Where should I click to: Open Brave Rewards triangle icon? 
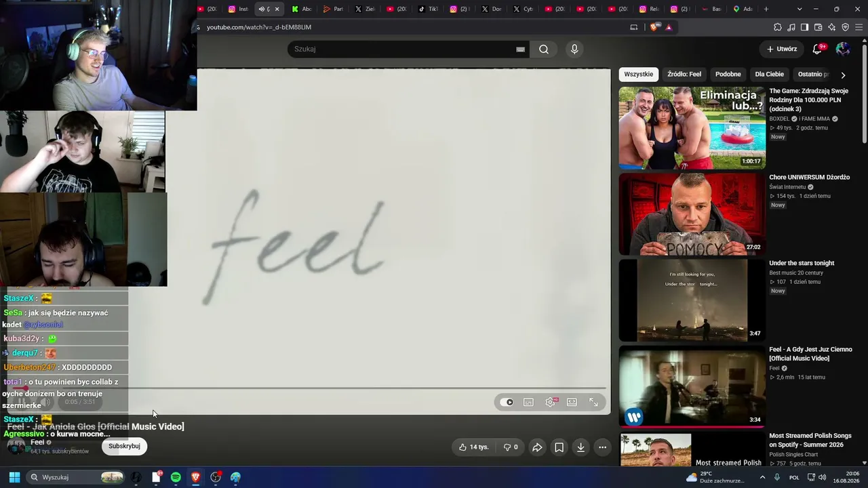point(669,27)
